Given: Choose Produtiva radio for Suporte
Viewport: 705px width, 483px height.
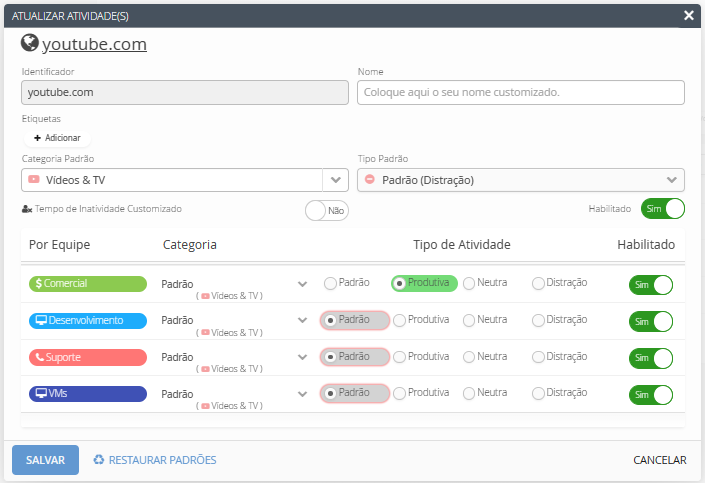Looking at the screenshot, I should coord(399,357).
